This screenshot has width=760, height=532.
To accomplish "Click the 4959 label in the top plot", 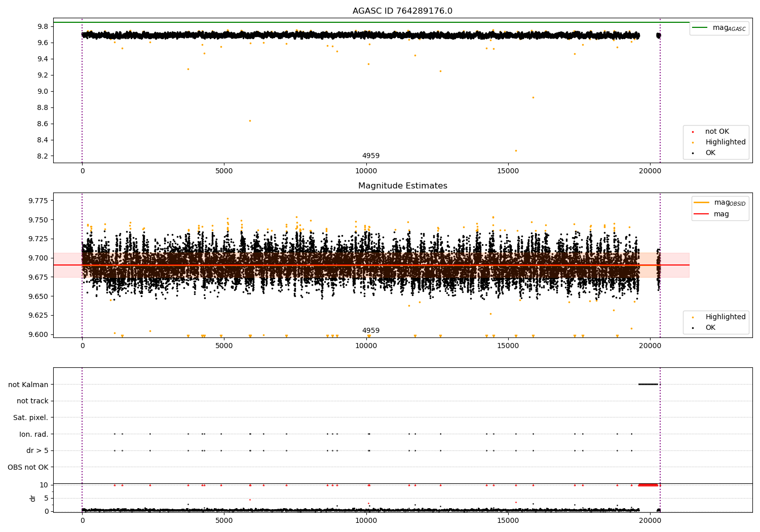I will pos(371,156).
